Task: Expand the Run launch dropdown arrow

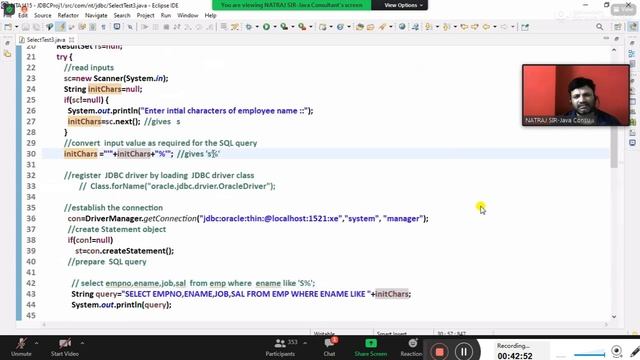Action: click(x=275, y=27)
